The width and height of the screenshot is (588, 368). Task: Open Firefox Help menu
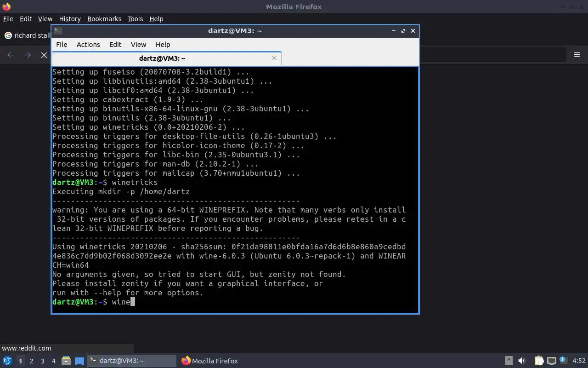[156, 19]
